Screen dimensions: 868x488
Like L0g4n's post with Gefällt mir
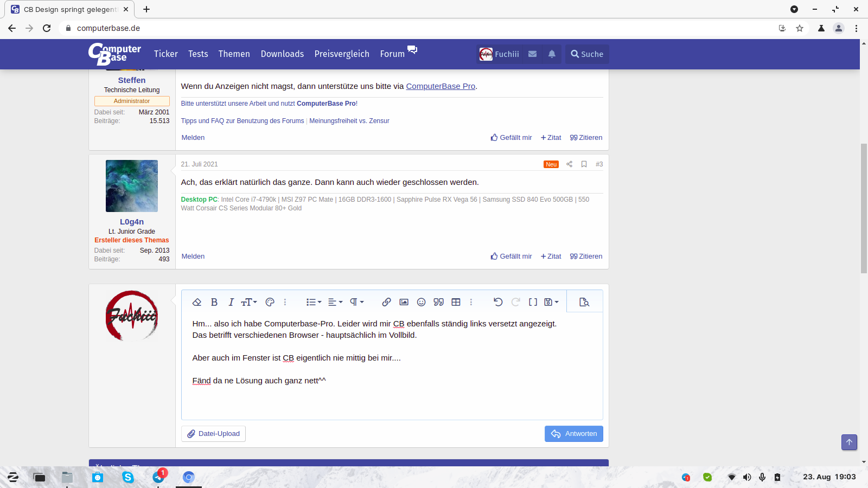511,256
